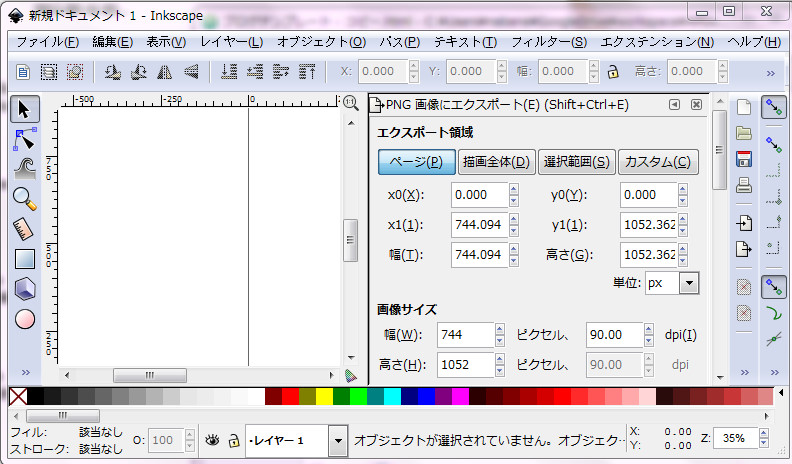Choose 選択範囲(S) export area button
792x464 pixels.
[576, 162]
